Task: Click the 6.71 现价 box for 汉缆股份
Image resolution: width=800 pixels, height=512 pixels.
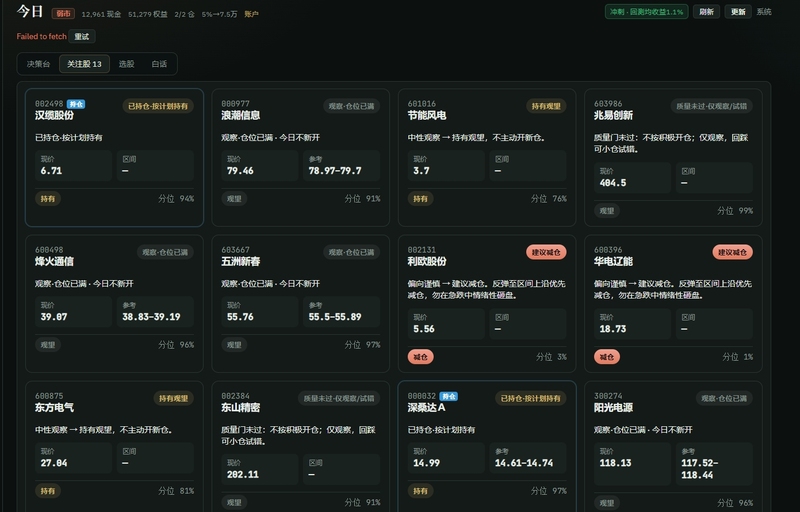Action: coord(73,166)
